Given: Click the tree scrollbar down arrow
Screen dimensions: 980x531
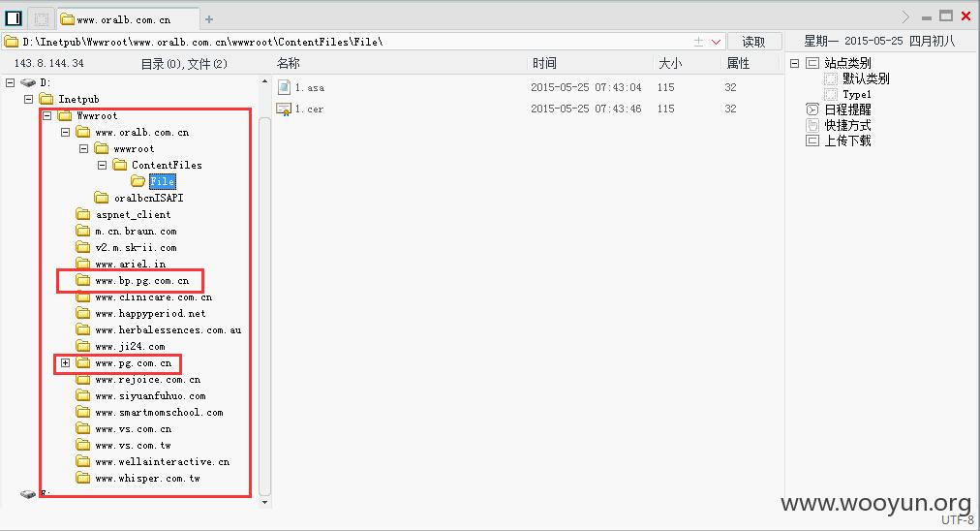Looking at the screenshot, I should [264, 502].
